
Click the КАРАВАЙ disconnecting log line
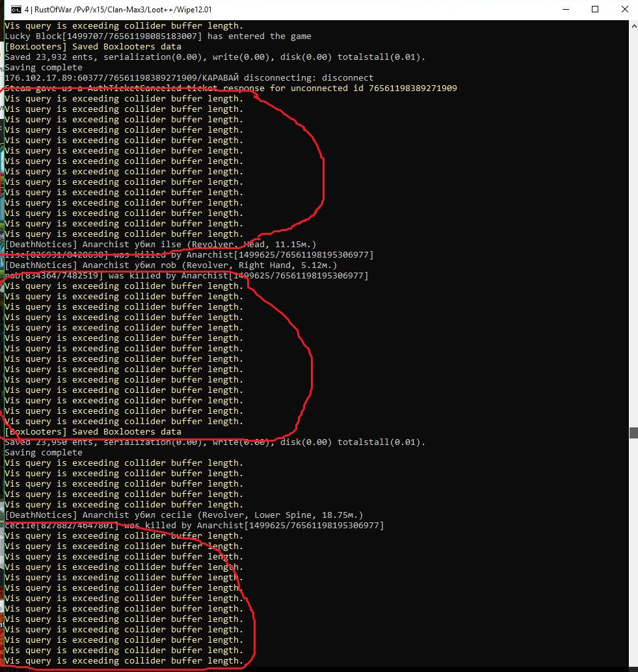(189, 78)
